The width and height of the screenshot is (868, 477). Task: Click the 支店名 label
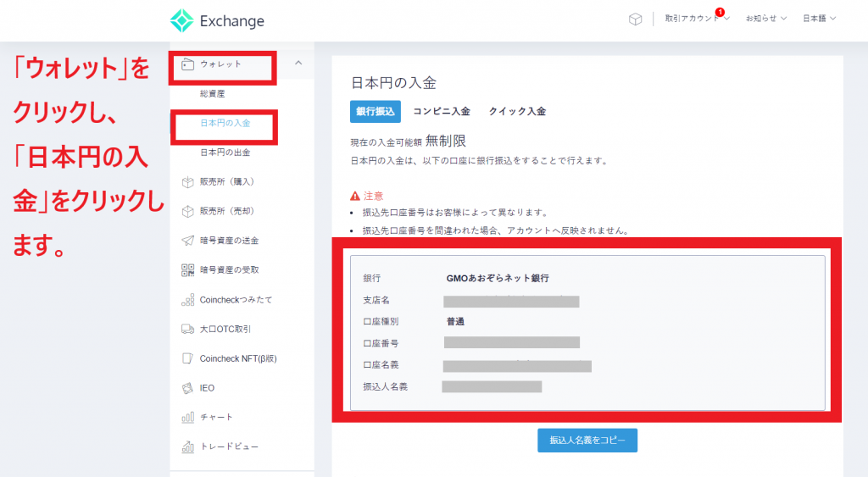[376, 300]
